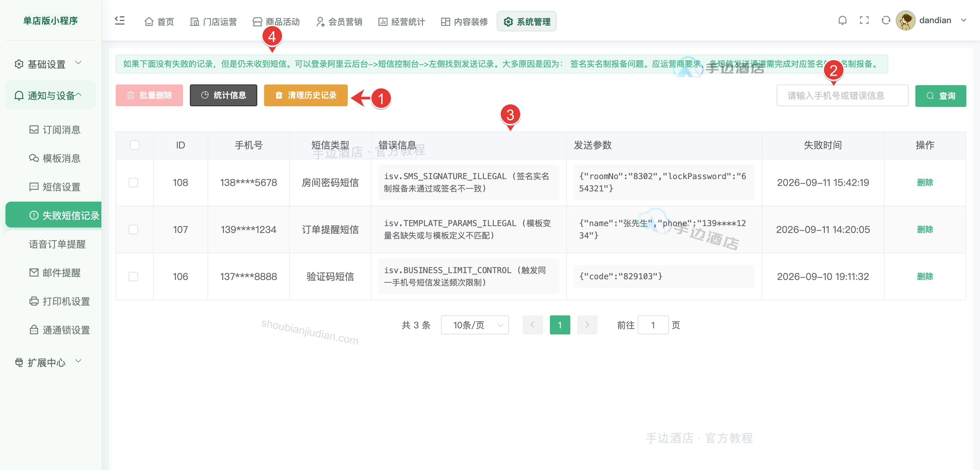This screenshot has width=980, height=470.
Task: Click the 订单提醒短信 type cell
Action: pos(330,230)
